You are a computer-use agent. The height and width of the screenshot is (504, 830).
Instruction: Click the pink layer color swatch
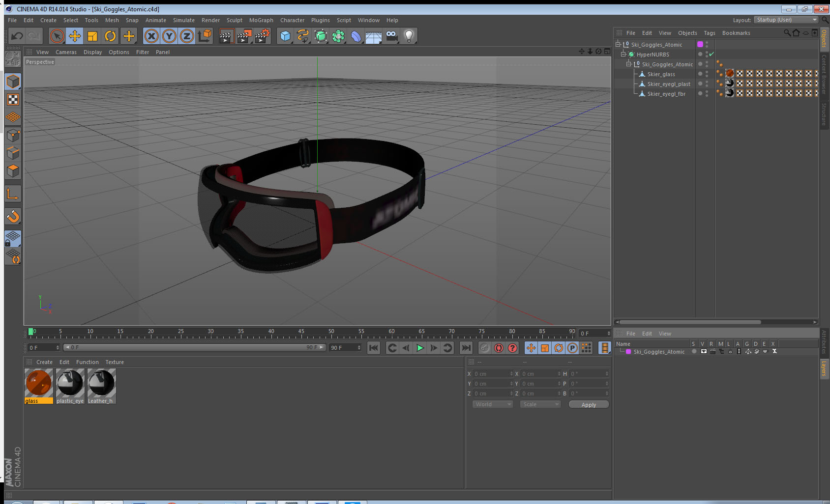tap(628, 352)
